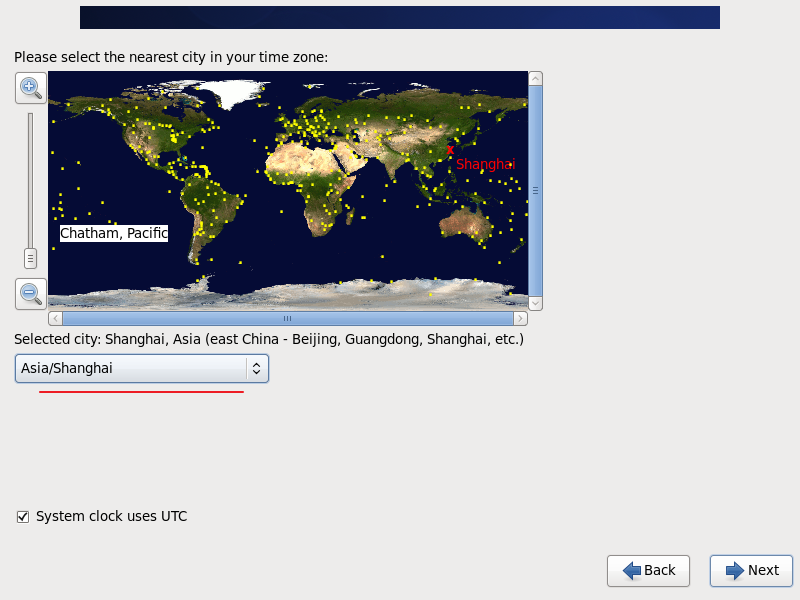Click the Next button
The width and height of the screenshot is (800, 600).
click(751, 570)
